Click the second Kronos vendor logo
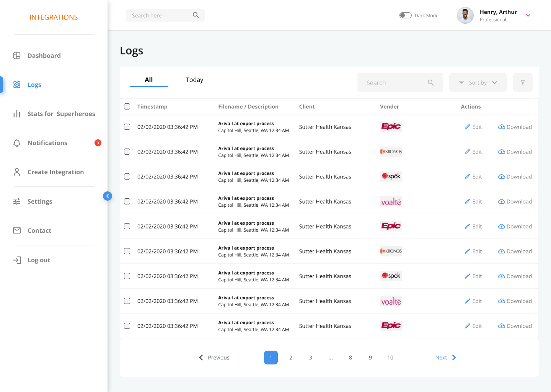Screen dimensions: 551x392 tap(391, 251)
